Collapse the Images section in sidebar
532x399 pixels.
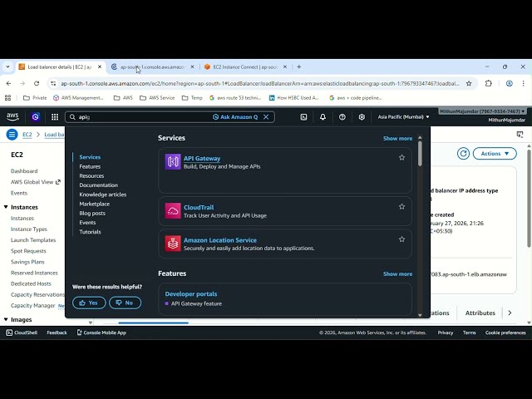[x=6, y=319]
